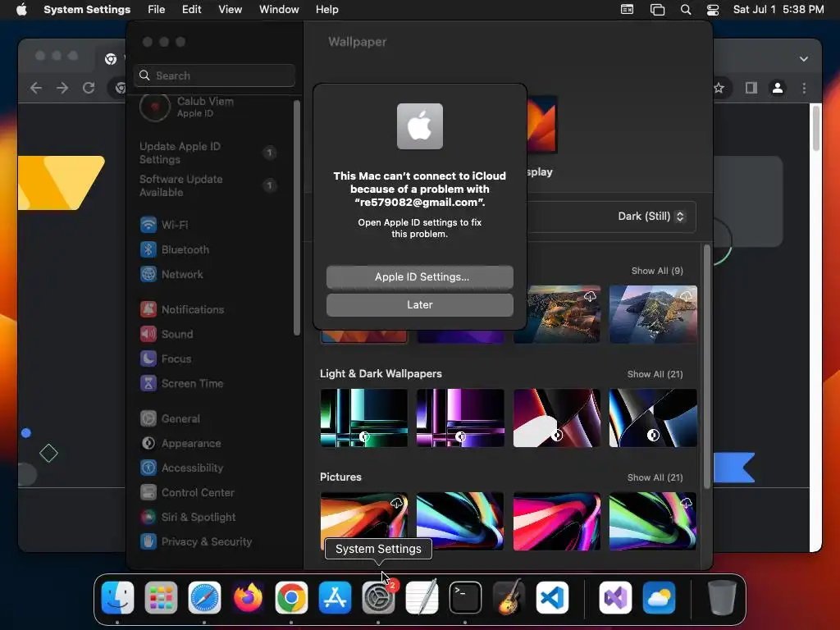
Task: Open Finder from the Dock
Action: (117, 597)
